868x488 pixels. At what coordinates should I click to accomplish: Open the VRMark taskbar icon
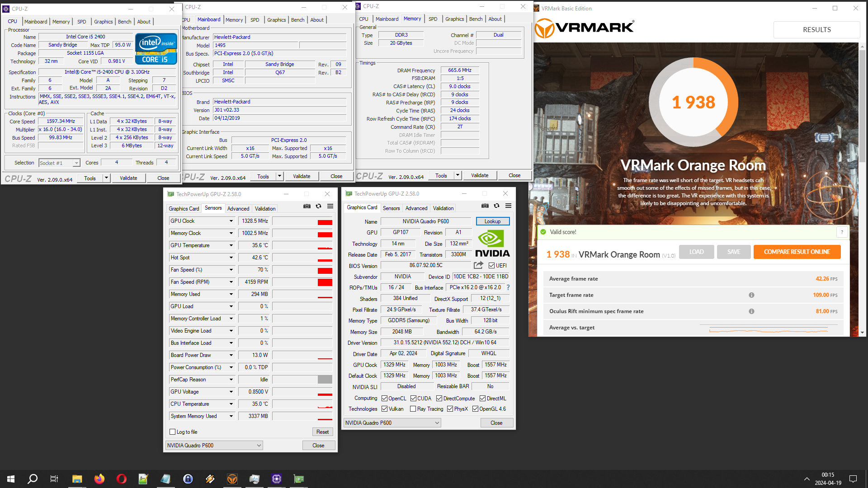pyautogui.click(x=232, y=479)
